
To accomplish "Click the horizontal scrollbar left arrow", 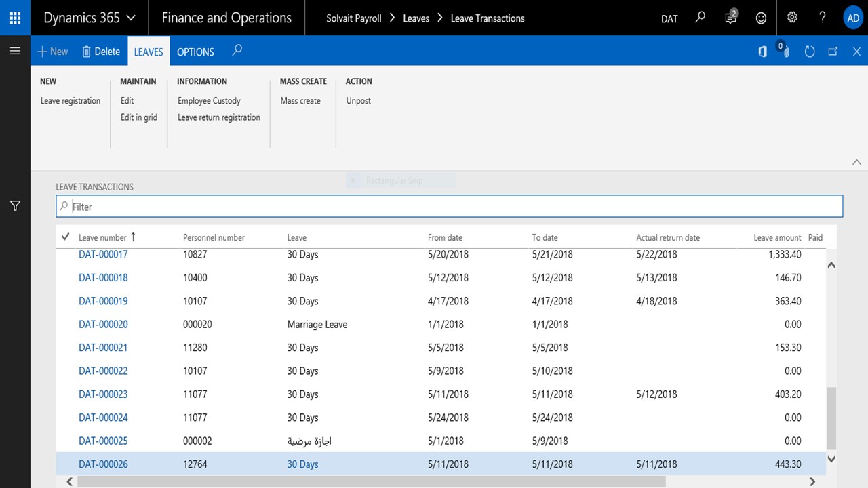I will tap(69, 482).
